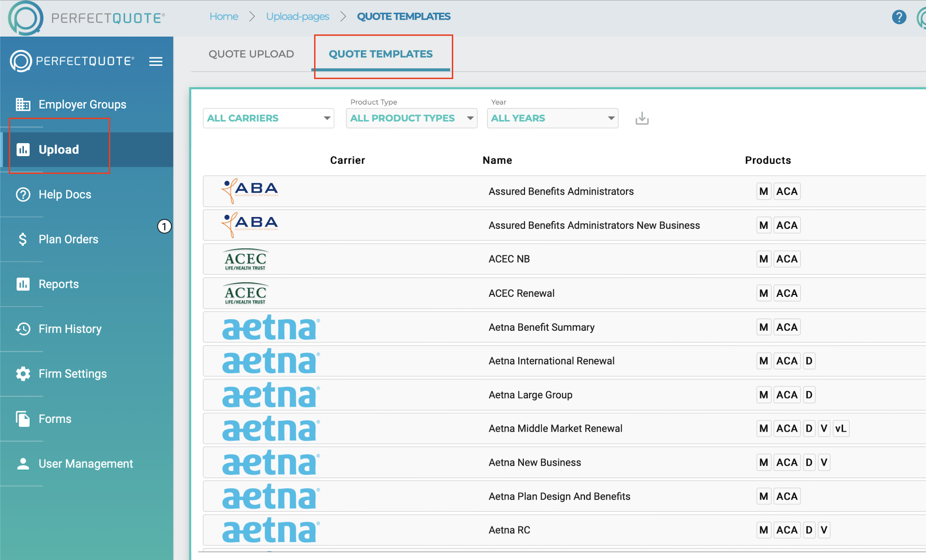Click V badge in Aetna New Business row
This screenshot has width=926, height=560.
point(824,462)
